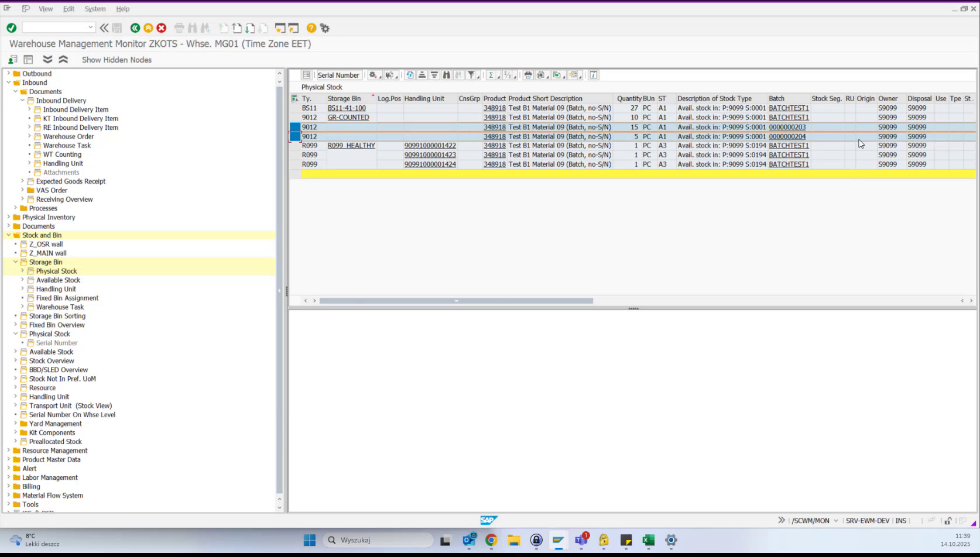This screenshot has width=980, height=557.
Task: Open the BS11-41-100 storage bin link
Action: pos(347,108)
